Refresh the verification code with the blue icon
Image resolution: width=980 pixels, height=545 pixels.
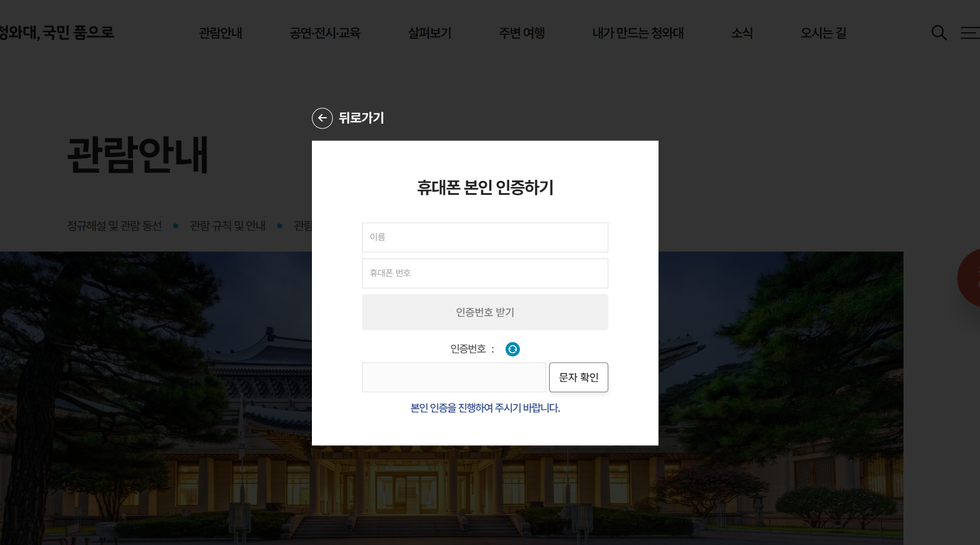pyautogui.click(x=513, y=349)
